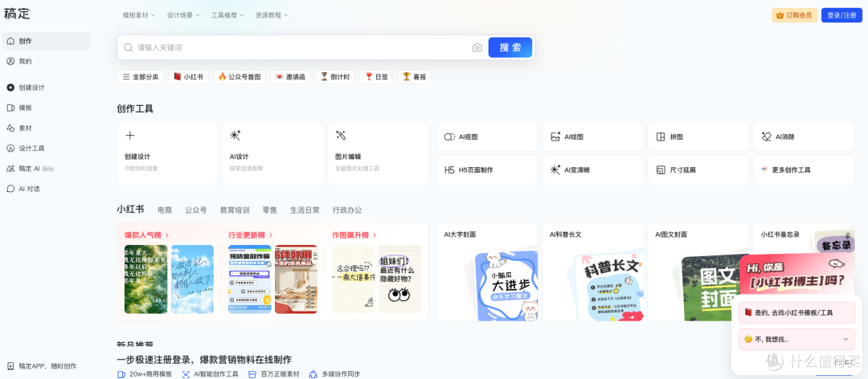
Task: Click the 倒计时 quick tag
Action: click(x=335, y=77)
